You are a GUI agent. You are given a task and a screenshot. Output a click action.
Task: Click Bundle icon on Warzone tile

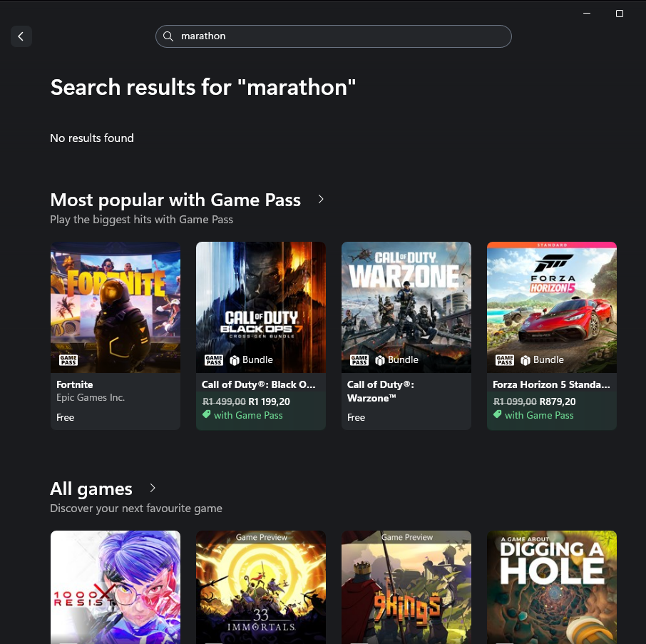[379, 360]
